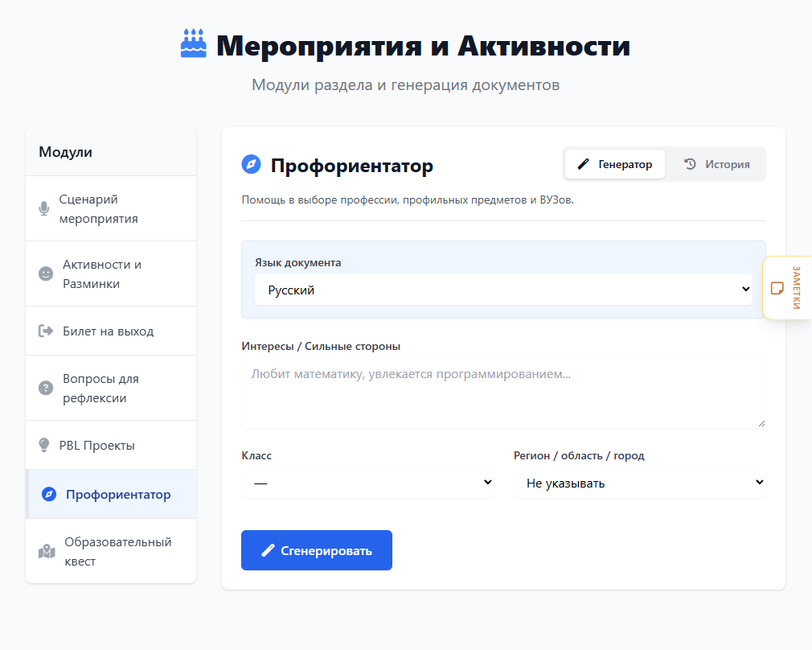Focus the Интересы / Сильные стороны text area
The width and height of the screenshot is (812, 650).
(503, 394)
